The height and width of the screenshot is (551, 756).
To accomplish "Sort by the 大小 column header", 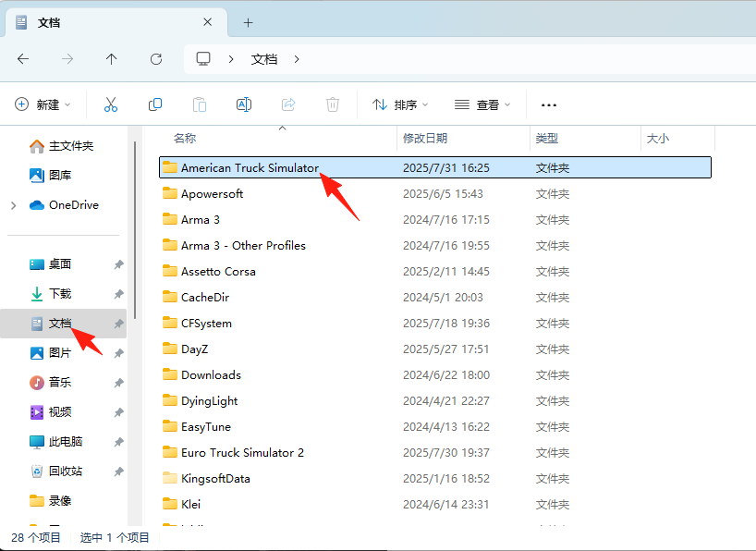I will click(677, 139).
